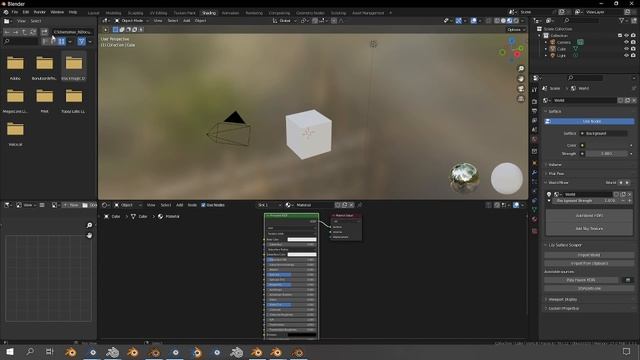Refresh the file browser list

[x=33, y=32]
